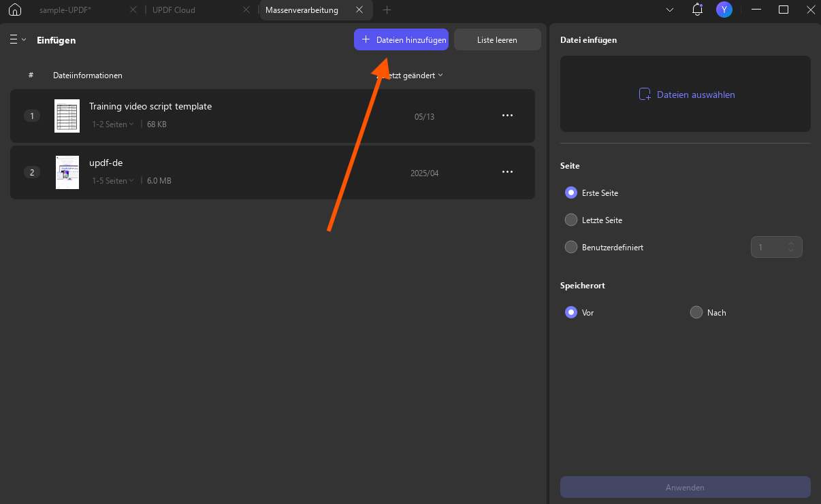This screenshot has height=504, width=821.
Task: Select the Benutzerdefiniert radio option
Action: [x=571, y=248]
